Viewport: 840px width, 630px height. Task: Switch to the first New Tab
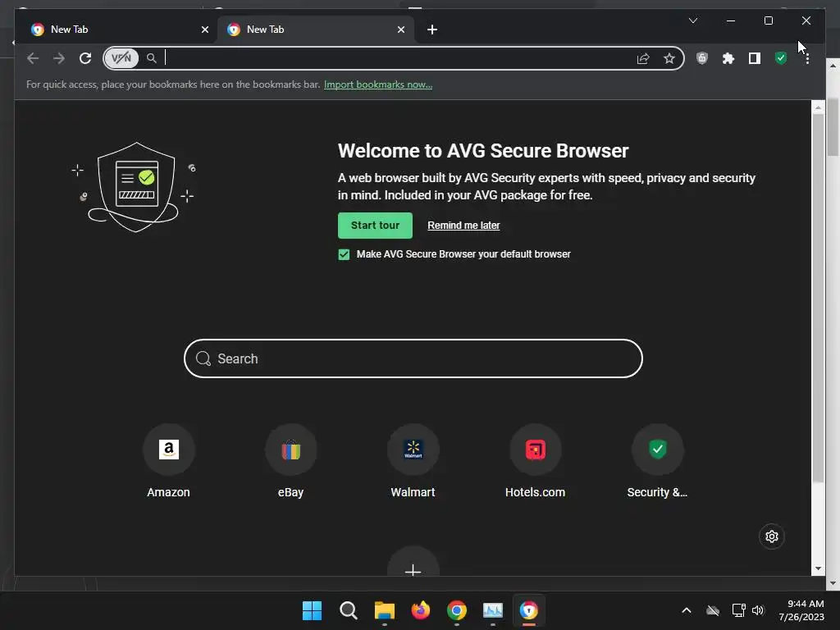click(116, 30)
